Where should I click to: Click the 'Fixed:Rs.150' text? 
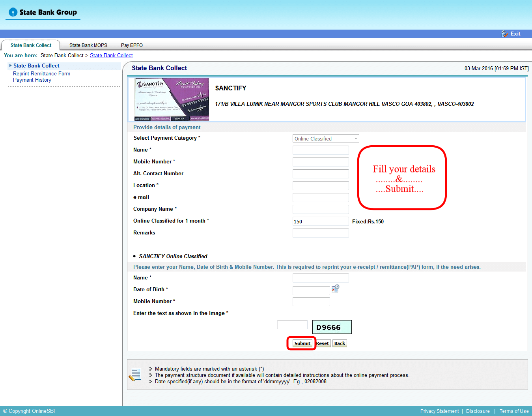368,221
